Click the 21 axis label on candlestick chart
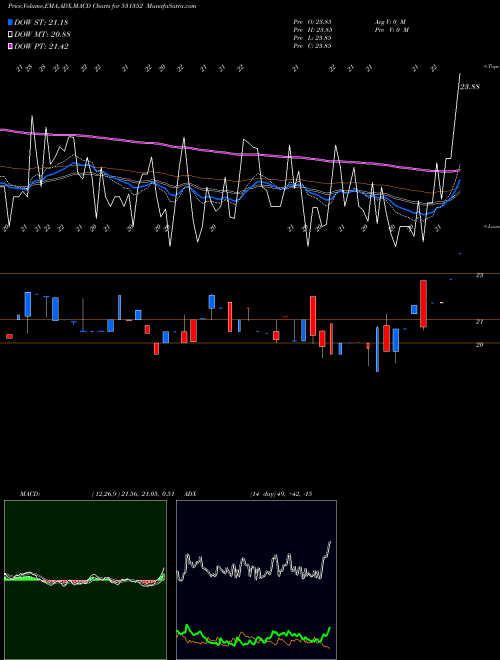 click(479, 322)
